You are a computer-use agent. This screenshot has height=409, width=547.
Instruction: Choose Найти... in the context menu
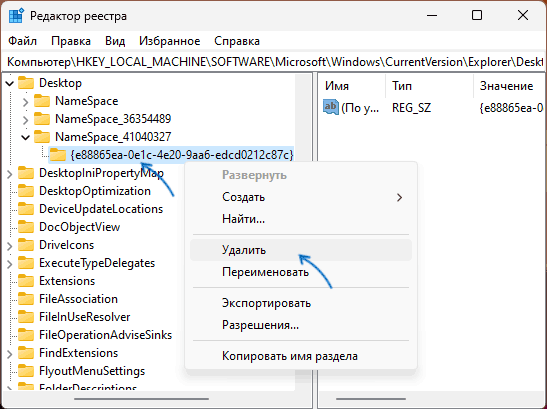click(301, 219)
